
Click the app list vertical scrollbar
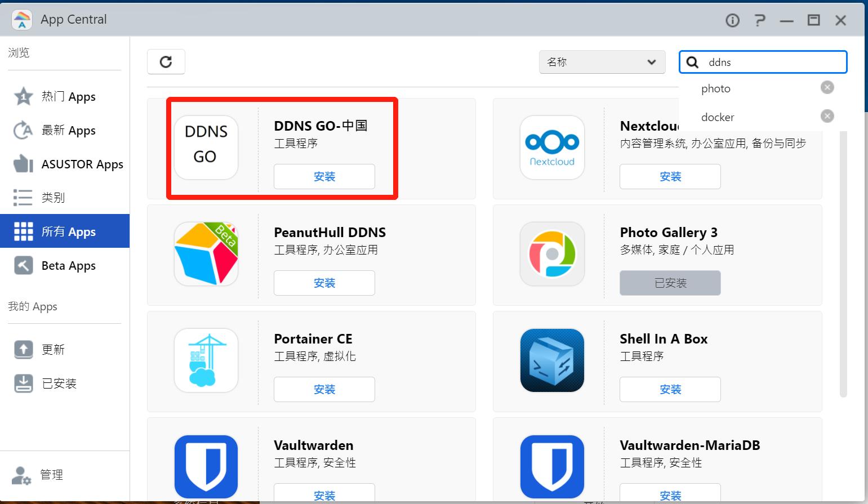(843, 265)
